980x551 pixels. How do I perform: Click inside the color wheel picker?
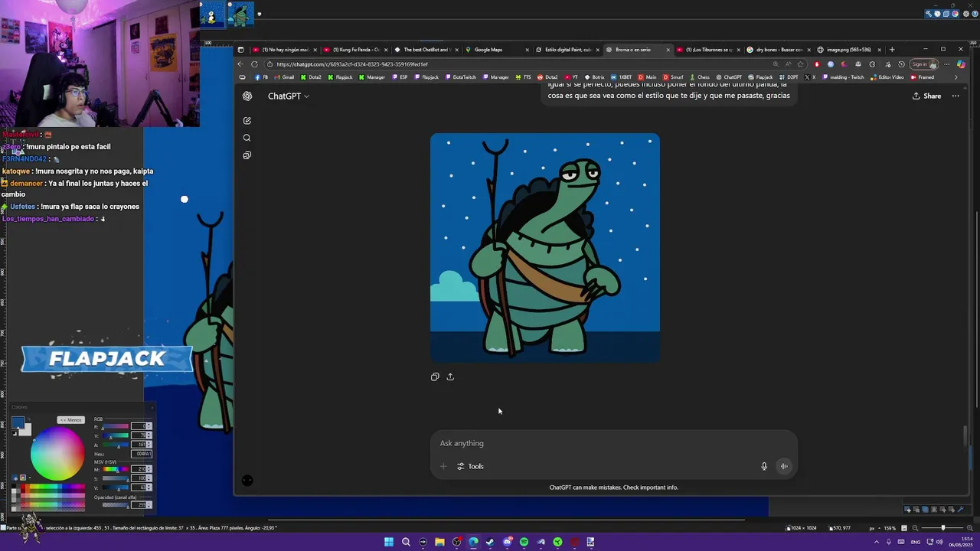[57, 453]
